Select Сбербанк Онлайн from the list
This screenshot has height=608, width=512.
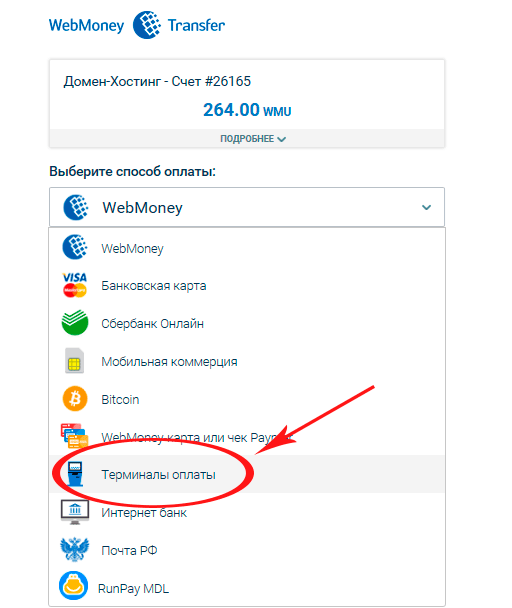coord(247,323)
